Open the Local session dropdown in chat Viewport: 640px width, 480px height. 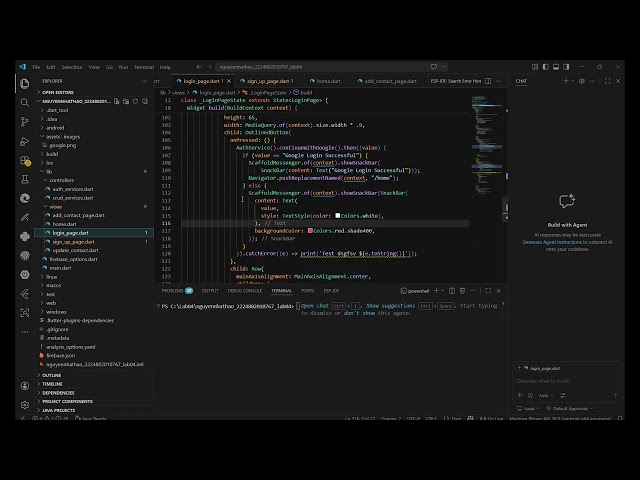pyautogui.click(x=528, y=408)
